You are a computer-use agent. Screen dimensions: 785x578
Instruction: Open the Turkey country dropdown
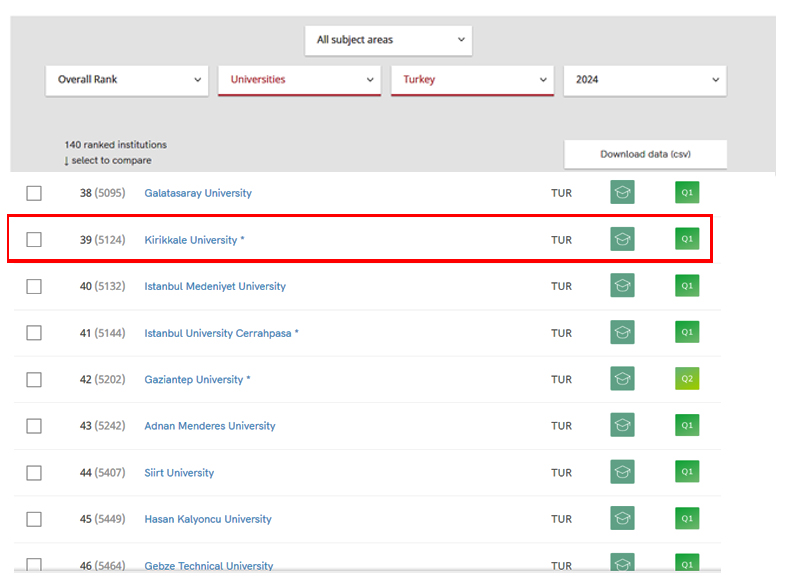(x=473, y=80)
